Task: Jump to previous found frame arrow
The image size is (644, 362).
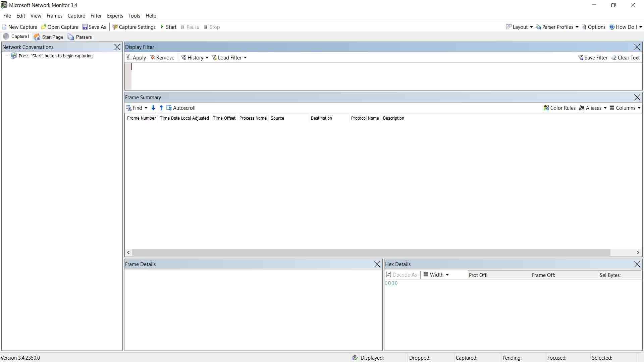Action: [161, 108]
